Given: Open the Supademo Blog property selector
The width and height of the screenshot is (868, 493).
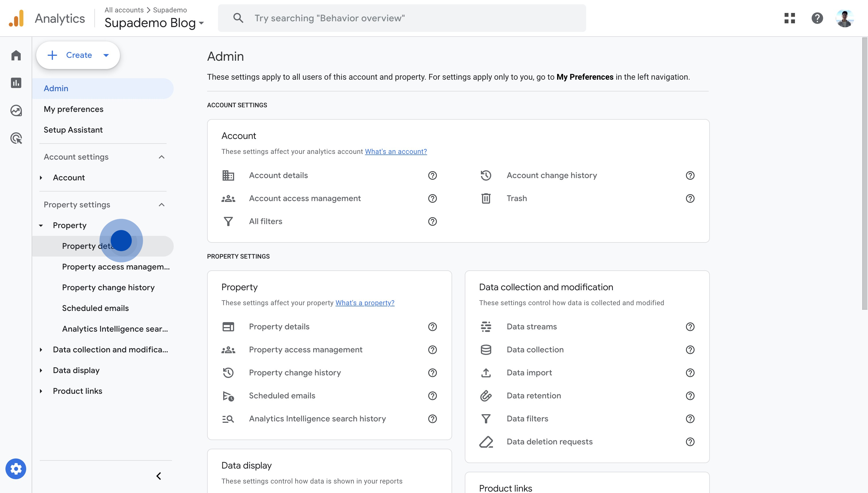Looking at the screenshot, I should tap(154, 23).
